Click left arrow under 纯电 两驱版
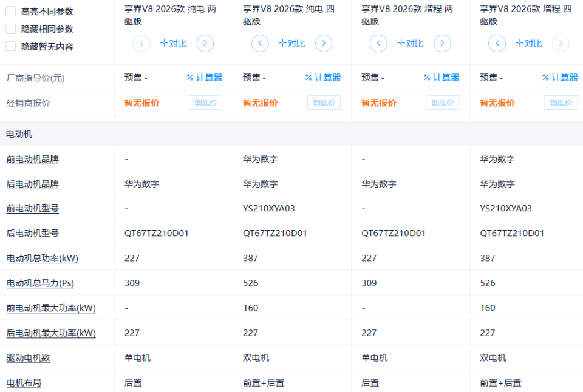This screenshot has height=392, width=583. [141, 44]
